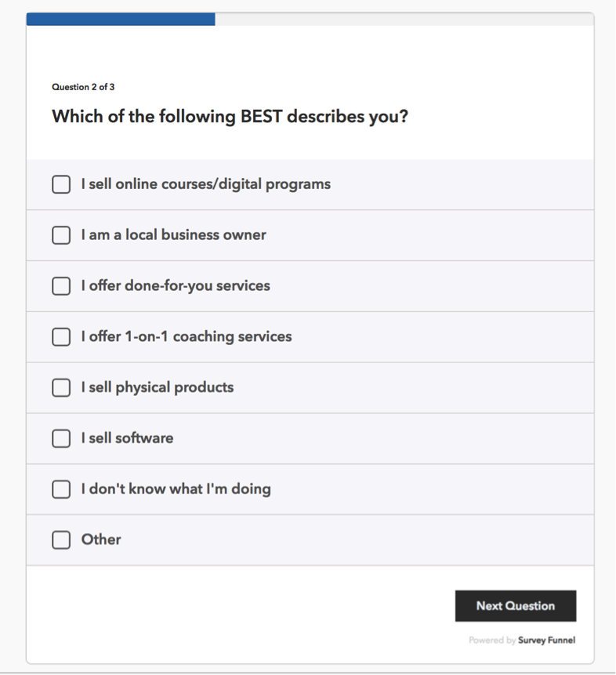Image resolution: width=616 pixels, height=675 pixels.
Task: Open the Survey Funnel link
Action: pos(547,641)
